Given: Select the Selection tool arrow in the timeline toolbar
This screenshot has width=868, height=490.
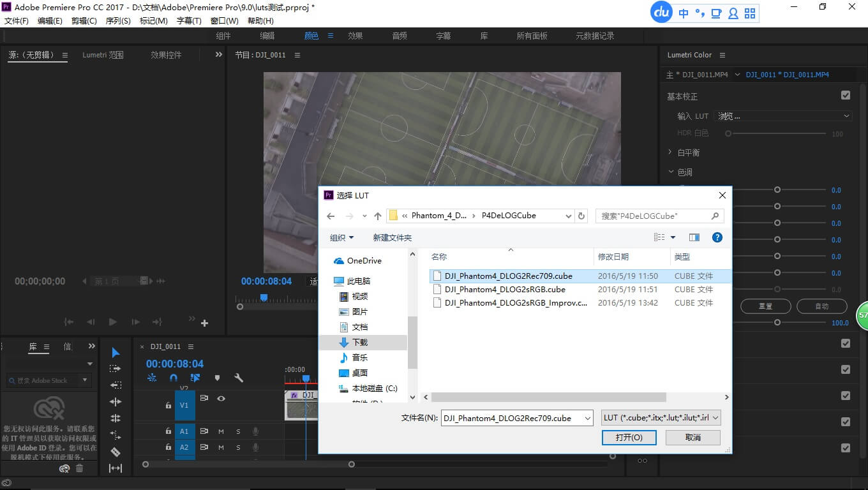Looking at the screenshot, I should point(116,352).
